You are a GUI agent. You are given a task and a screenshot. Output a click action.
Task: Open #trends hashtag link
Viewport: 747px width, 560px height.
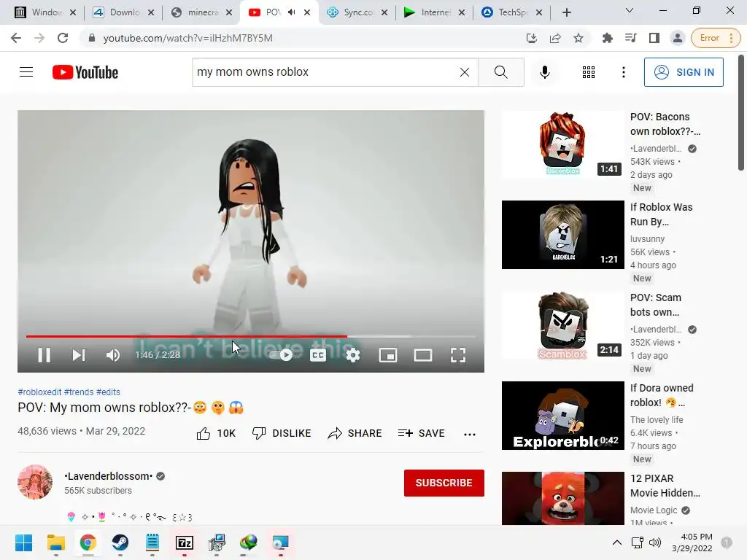(79, 392)
